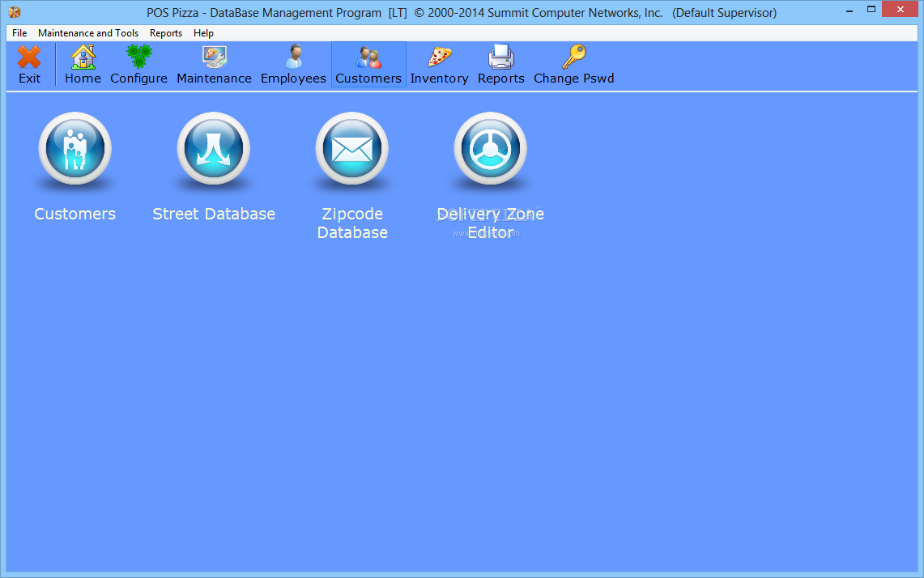This screenshot has width=924, height=578.
Task: Click the Customers label under family icon
Action: (x=75, y=214)
